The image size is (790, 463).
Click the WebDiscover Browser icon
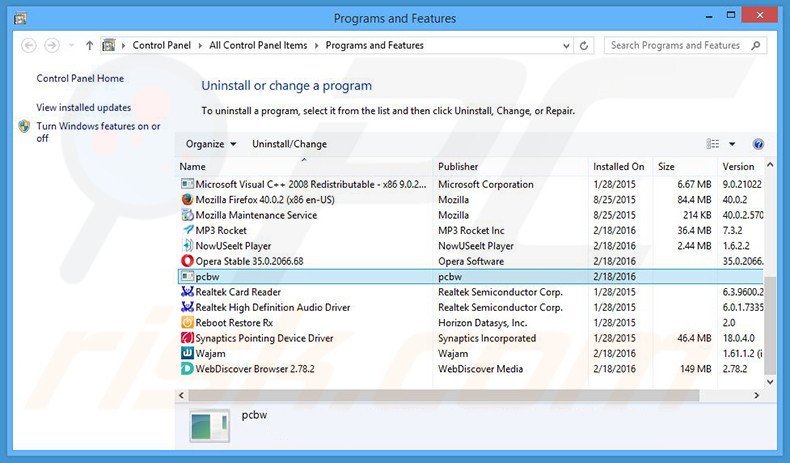pos(187,369)
